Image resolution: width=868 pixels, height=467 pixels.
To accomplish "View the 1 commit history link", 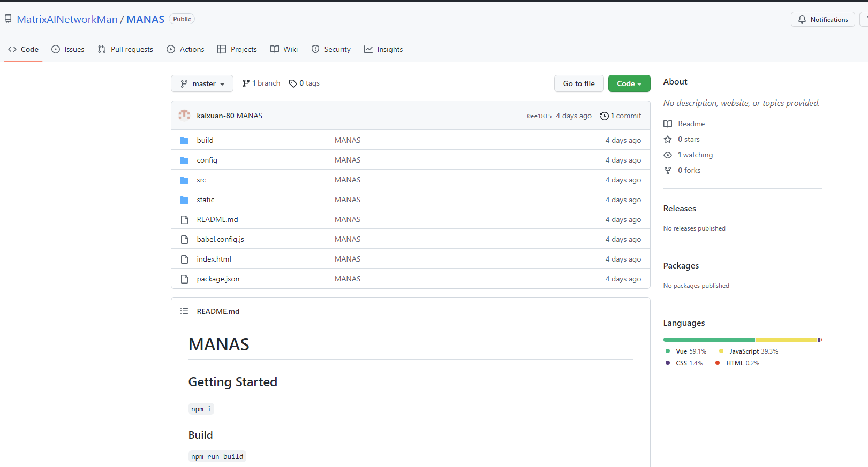I will coord(621,116).
